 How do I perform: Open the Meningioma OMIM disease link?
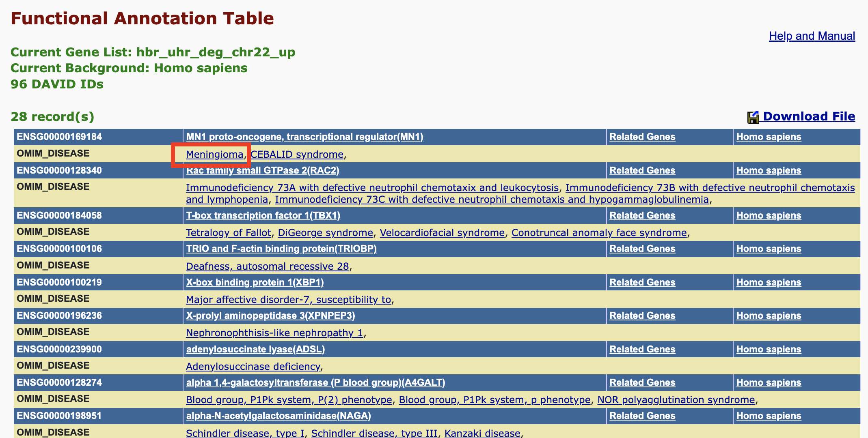tap(214, 155)
